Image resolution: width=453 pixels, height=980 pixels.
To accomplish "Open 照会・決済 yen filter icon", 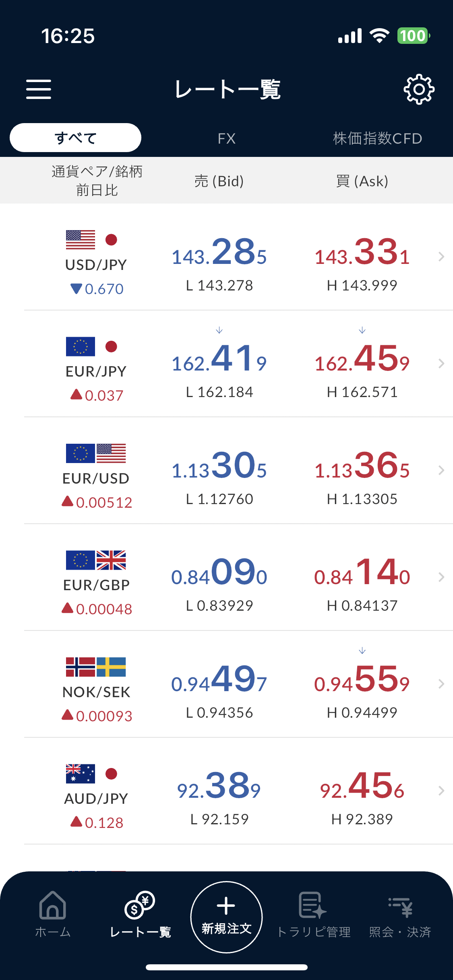I will click(x=400, y=906).
